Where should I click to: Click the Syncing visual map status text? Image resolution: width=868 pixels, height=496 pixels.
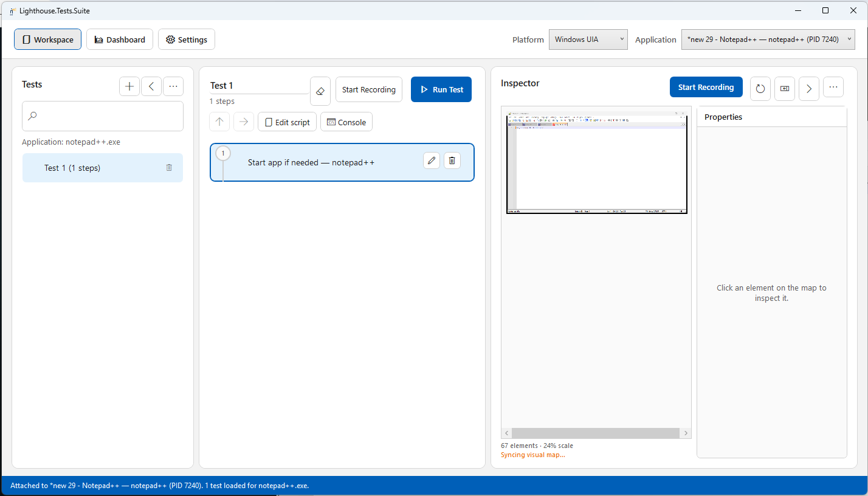(x=533, y=455)
